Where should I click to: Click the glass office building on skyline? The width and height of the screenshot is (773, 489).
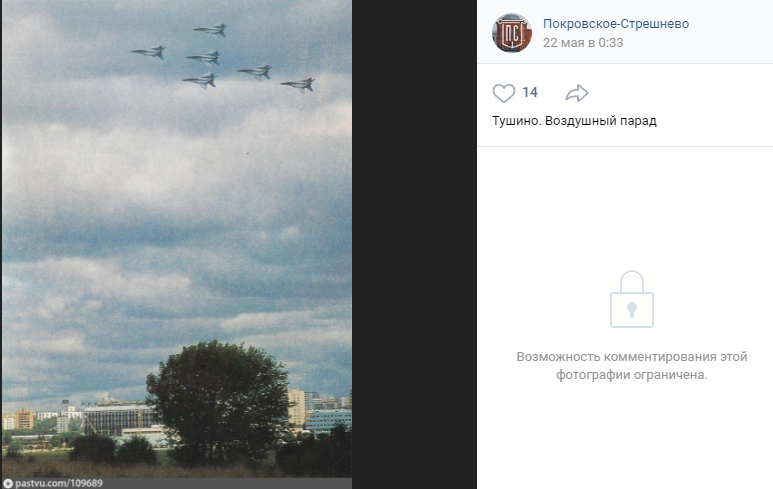pyautogui.click(x=118, y=418)
